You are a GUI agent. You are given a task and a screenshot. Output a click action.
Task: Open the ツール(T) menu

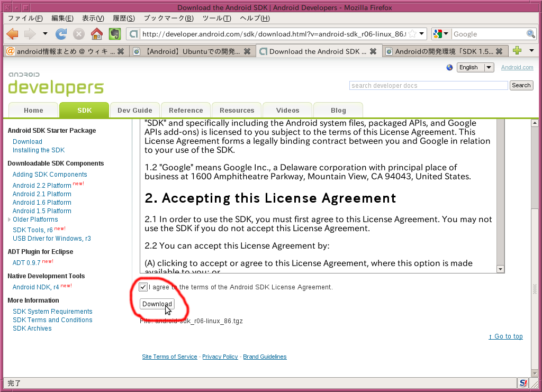point(216,19)
